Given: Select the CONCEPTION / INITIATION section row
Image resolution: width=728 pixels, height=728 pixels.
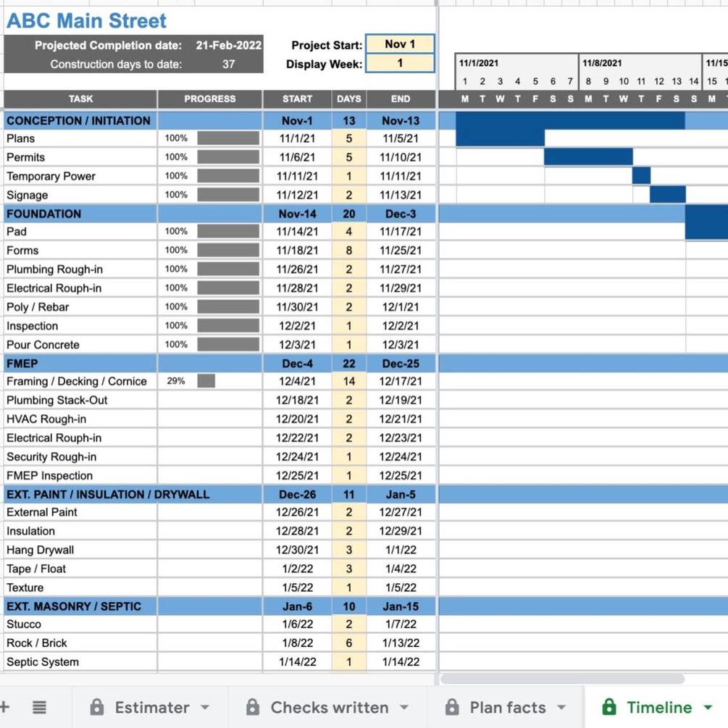Looking at the screenshot, I should pyautogui.click(x=219, y=121).
